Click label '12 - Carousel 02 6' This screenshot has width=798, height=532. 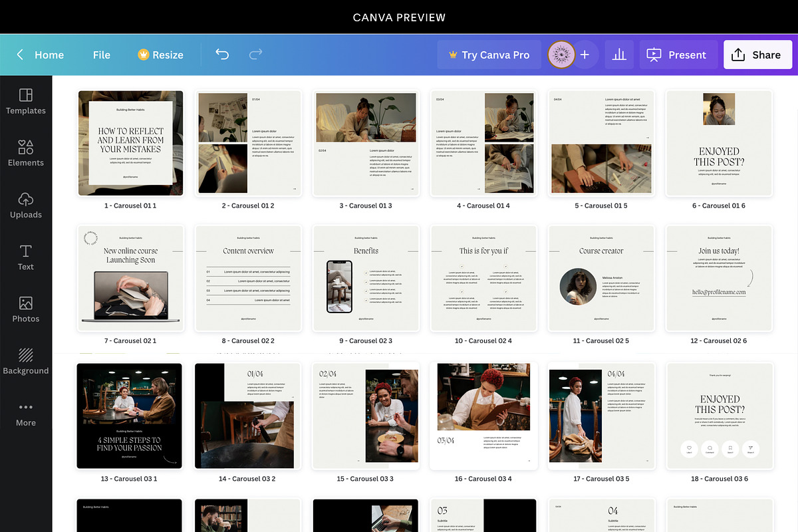(719, 340)
